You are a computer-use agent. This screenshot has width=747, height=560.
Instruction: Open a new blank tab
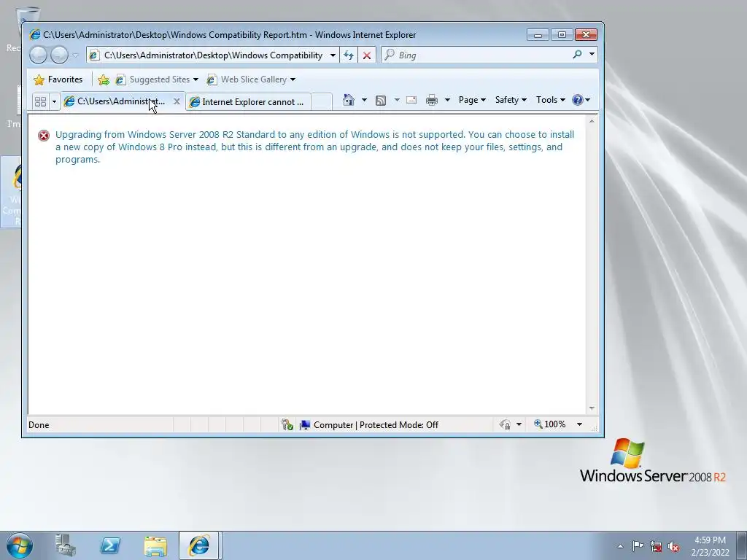[322, 101]
